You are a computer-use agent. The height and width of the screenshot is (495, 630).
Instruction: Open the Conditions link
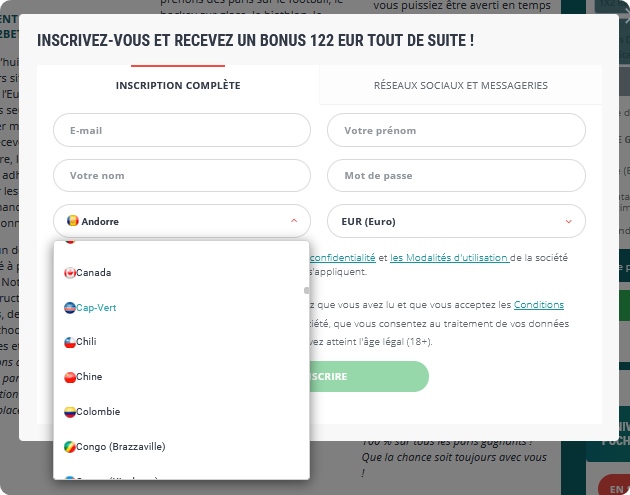click(x=539, y=305)
